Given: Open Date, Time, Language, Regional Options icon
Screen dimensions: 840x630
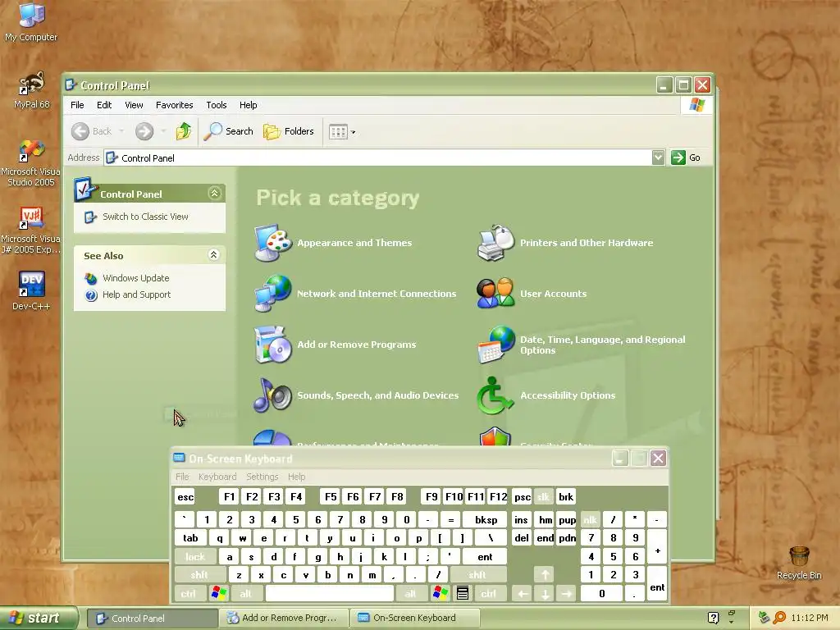Looking at the screenshot, I should pos(495,345).
